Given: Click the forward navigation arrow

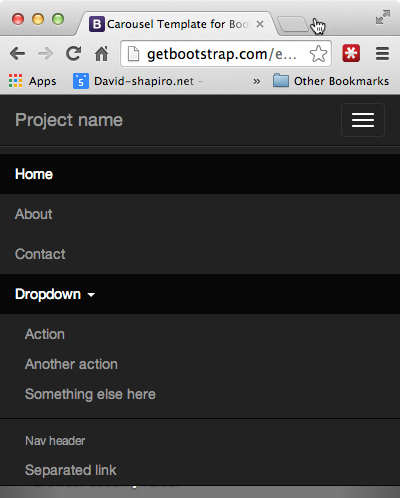Looking at the screenshot, I should coord(45,54).
